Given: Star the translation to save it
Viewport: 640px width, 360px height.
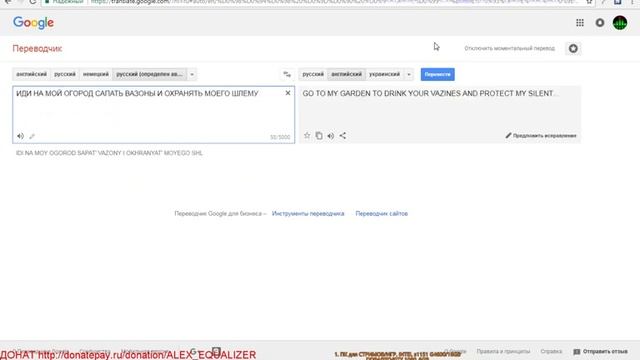Looking at the screenshot, I should [307, 136].
